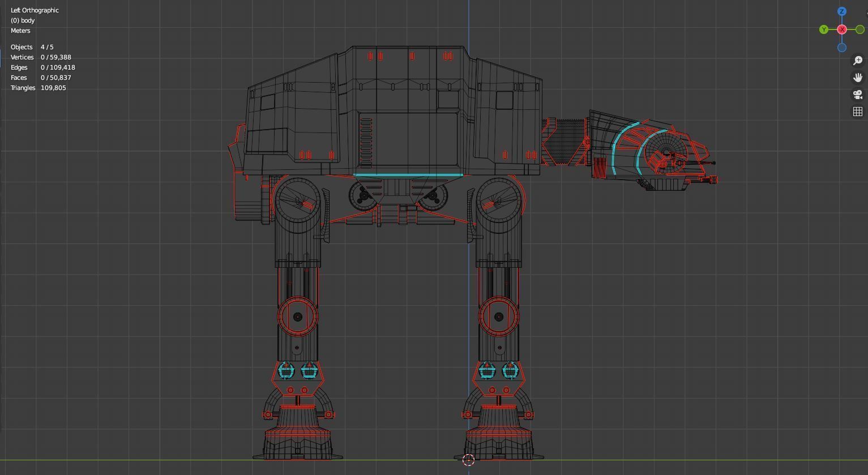868x475 pixels.
Task: Click the Edges '0 / 109,418' statistic
Action: tap(58, 67)
